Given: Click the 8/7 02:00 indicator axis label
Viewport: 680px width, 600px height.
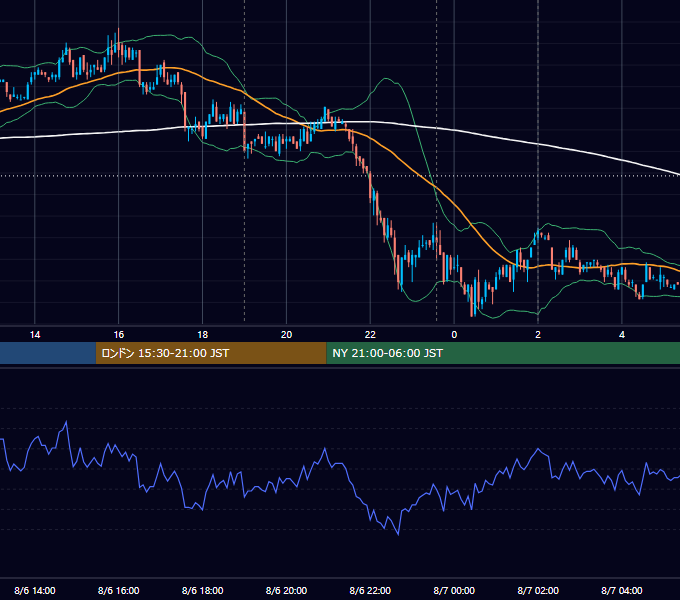Looking at the screenshot, I should [x=538, y=590].
